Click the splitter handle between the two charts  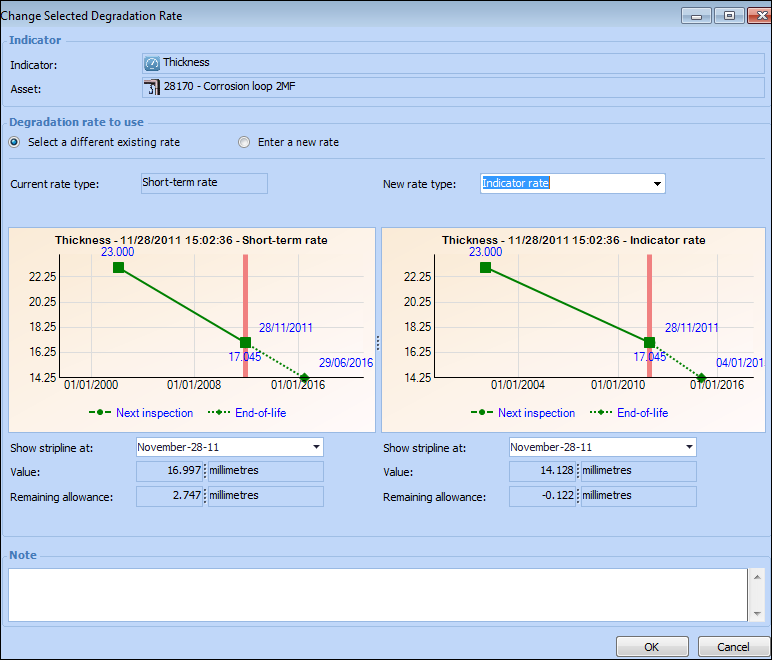pyautogui.click(x=378, y=342)
